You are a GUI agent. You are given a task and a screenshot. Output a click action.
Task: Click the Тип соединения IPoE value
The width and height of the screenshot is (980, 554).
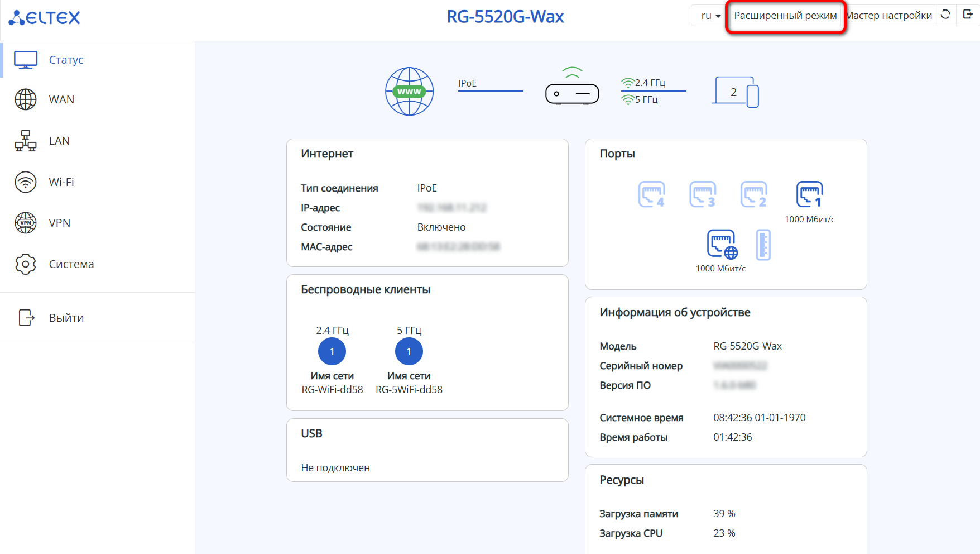[x=427, y=188]
